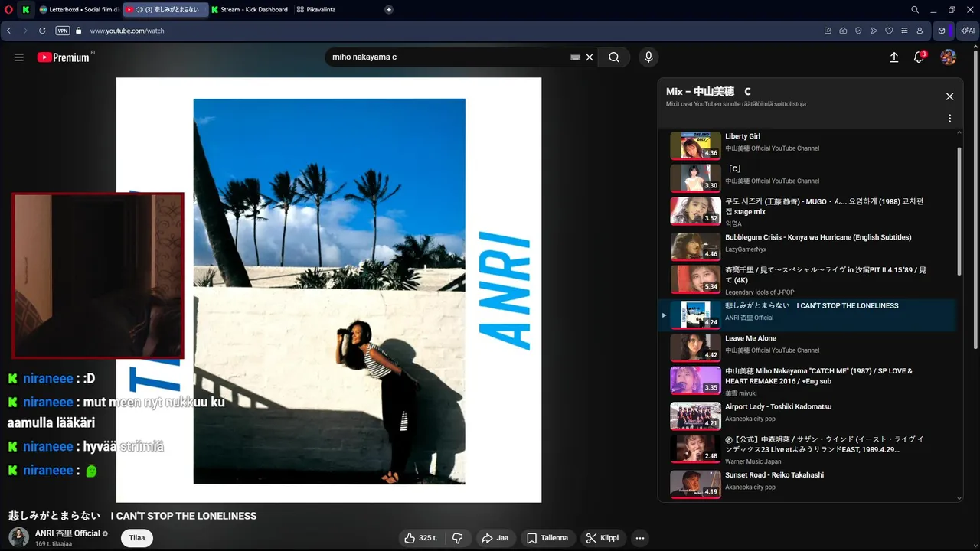This screenshot has height=551, width=980.
Task: Create a clip with Klippi button
Action: coord(603,538)
